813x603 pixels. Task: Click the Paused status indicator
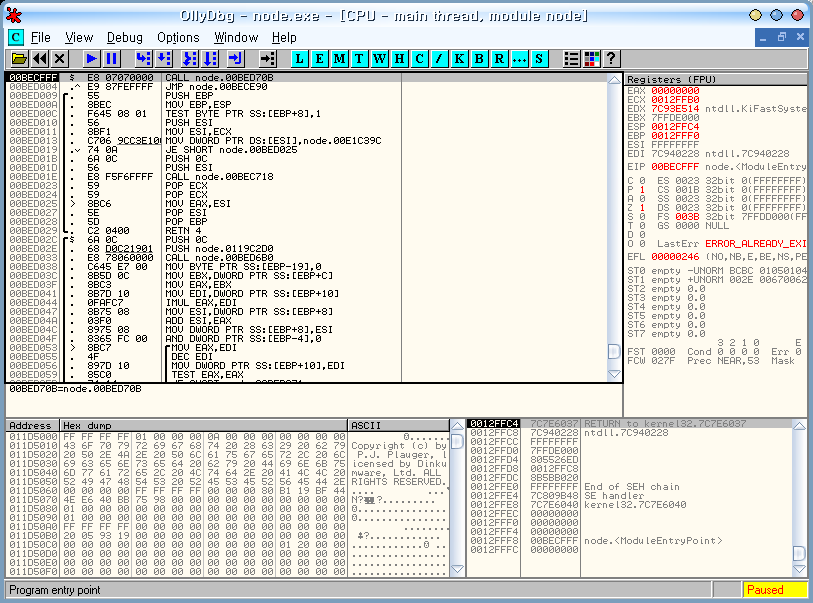point(775,590)
